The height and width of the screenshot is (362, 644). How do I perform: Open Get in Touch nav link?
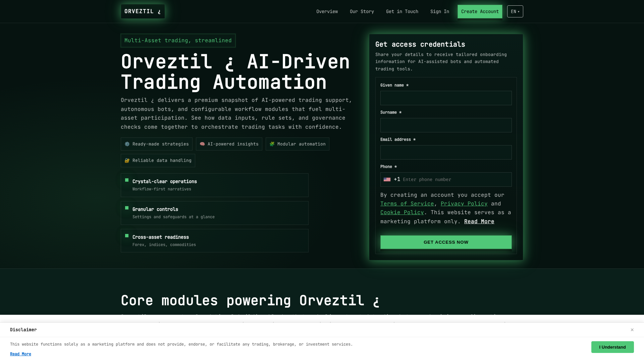click(x=402, y=11)
